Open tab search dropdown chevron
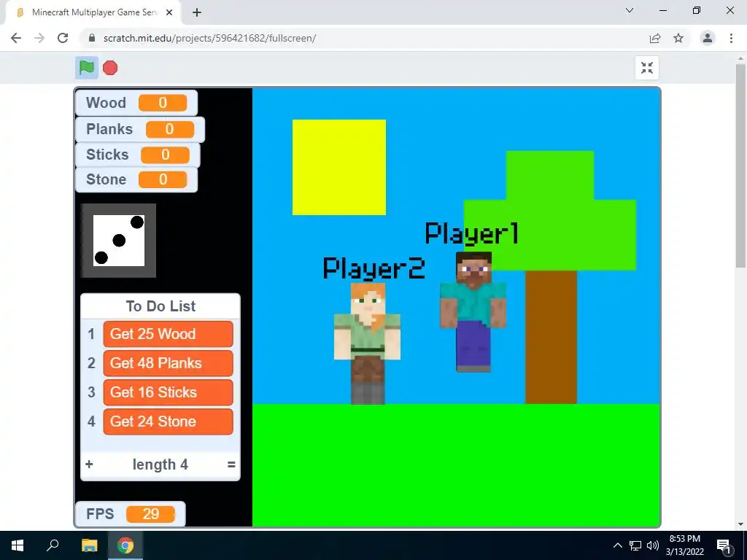This screenshot has height=560, width=747. coord(630,10)
